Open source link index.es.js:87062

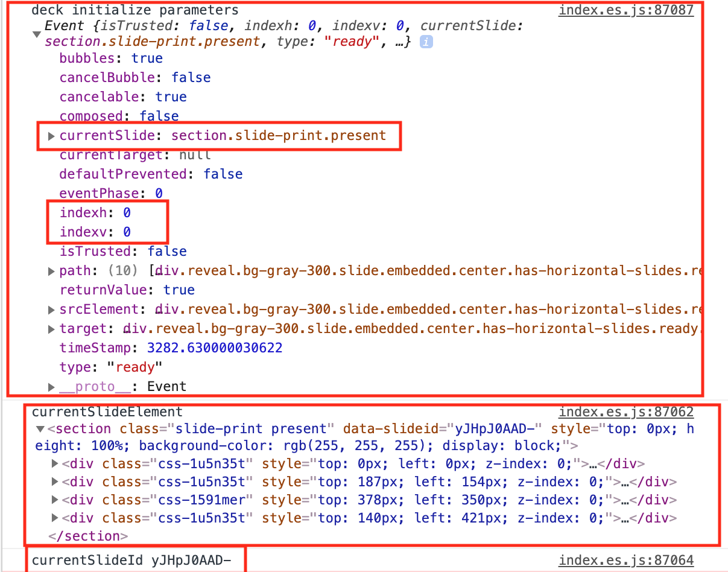click(x=626, y=412)
